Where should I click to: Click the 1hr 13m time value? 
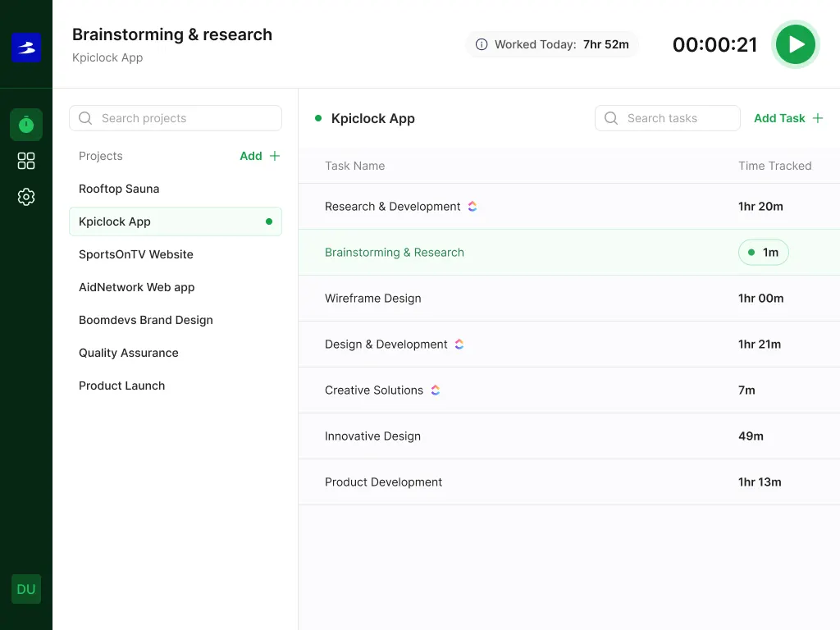coord(759,482)
